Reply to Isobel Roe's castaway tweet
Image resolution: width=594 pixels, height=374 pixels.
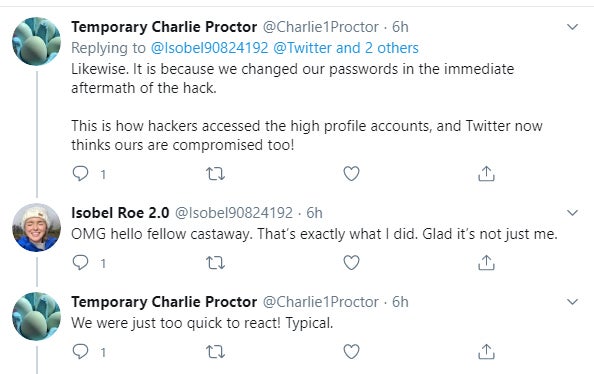coord(80,262)
